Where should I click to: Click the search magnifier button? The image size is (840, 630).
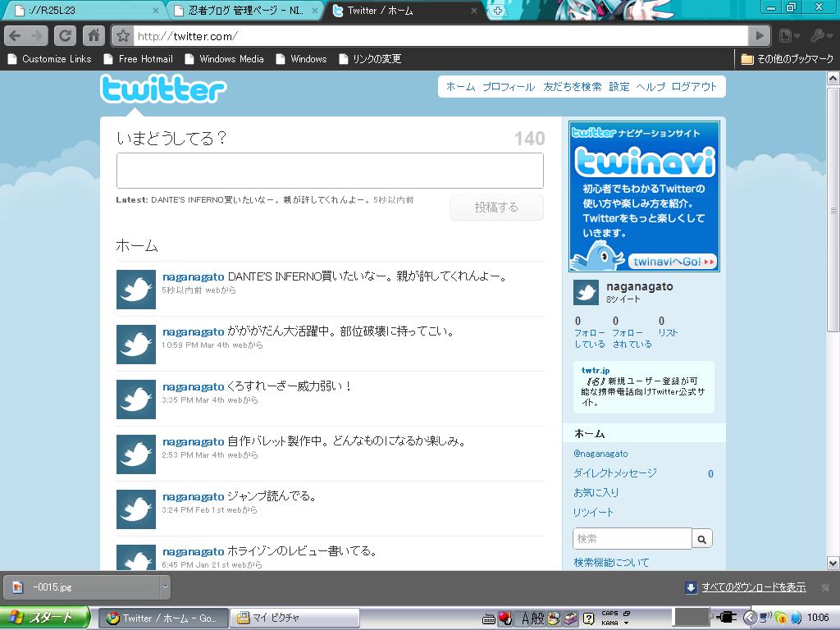(x=702, y=539)
